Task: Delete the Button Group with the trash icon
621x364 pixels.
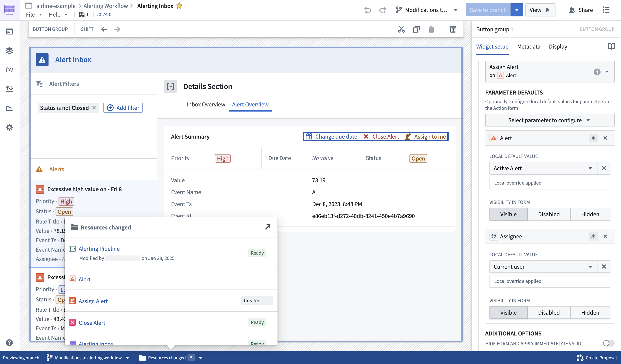Action: click(x=453, y=29)
